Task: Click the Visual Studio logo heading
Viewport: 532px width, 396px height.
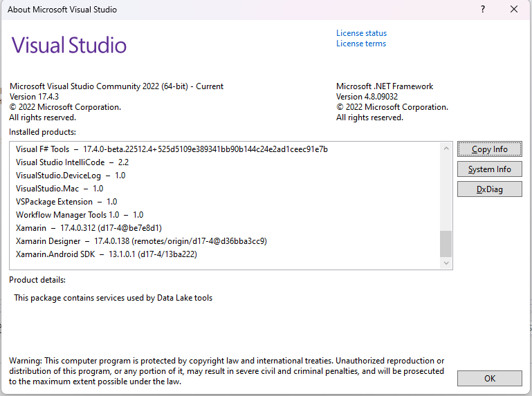Action: tap(69, 45)
